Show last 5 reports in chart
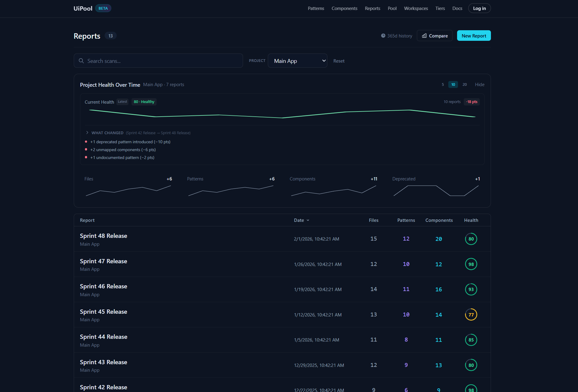The height and width of the screenshot is (392, 578). (443, 85)
